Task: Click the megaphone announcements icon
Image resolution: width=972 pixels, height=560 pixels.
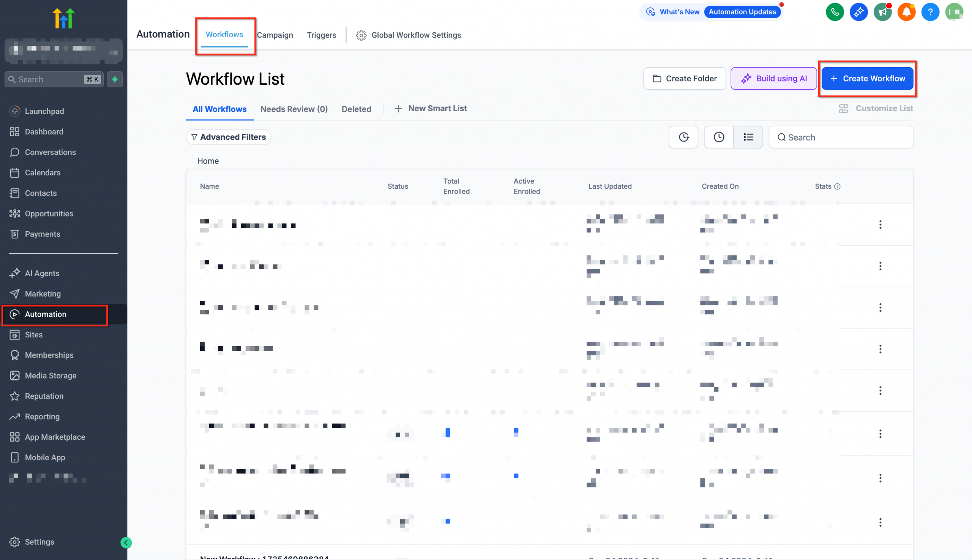Action: [x=883, y=12]
